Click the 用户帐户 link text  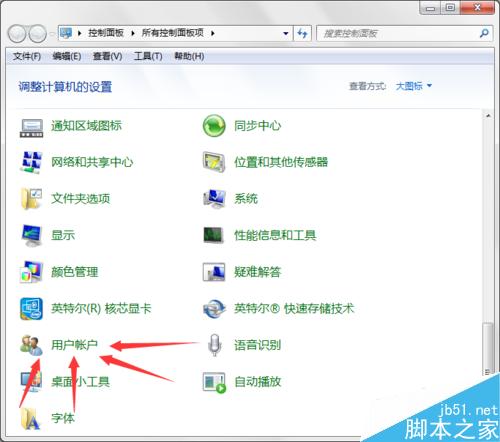[74, 345]
